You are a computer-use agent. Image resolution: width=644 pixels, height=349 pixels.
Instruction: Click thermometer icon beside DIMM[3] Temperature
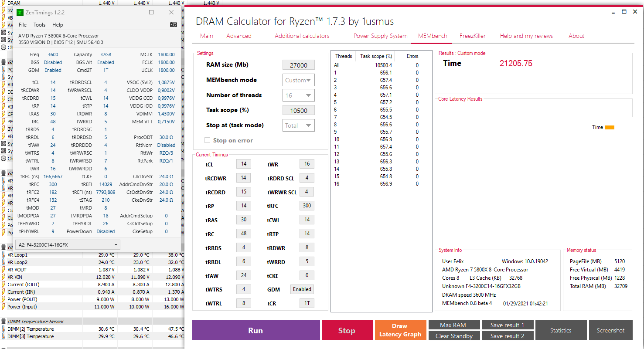tap(3, 336)
